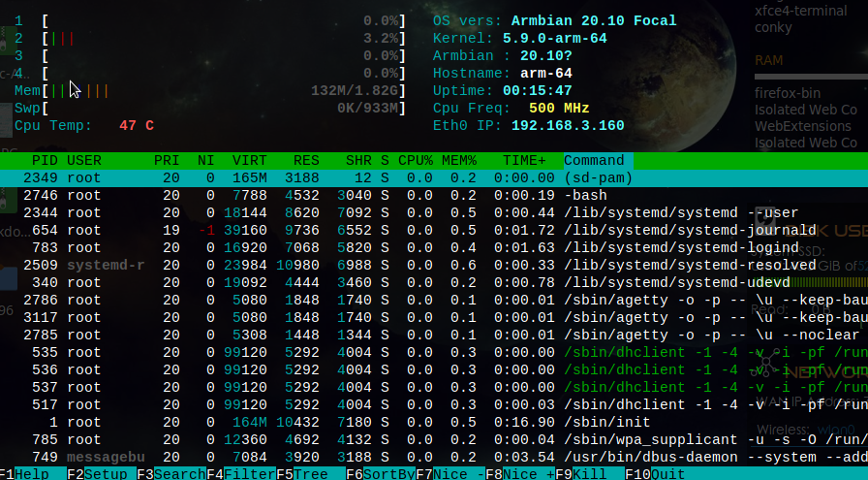This screenshot has height=480, width=868.
Task: Click the highlighted Command column header
Action: pos(594,160)
